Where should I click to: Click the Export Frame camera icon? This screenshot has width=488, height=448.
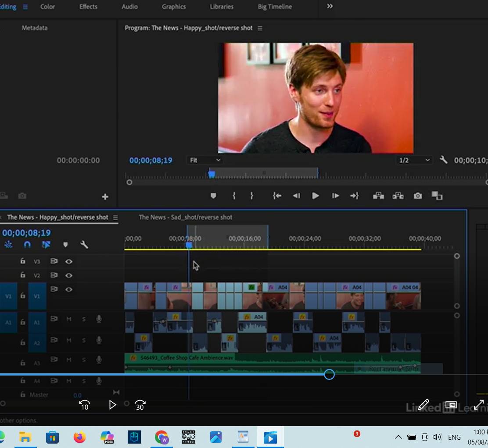click(x=418, y=196)
